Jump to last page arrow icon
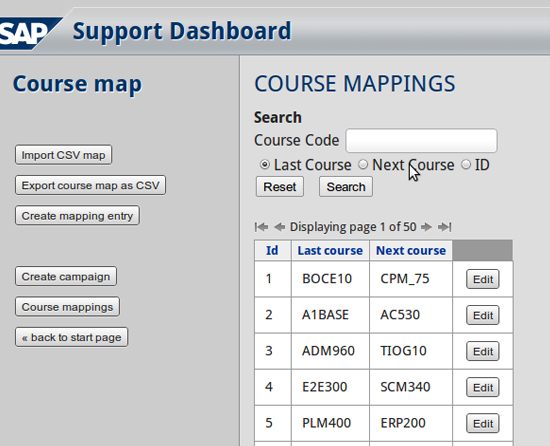Screen dimensions: 550x446 (x=444, y=227)
